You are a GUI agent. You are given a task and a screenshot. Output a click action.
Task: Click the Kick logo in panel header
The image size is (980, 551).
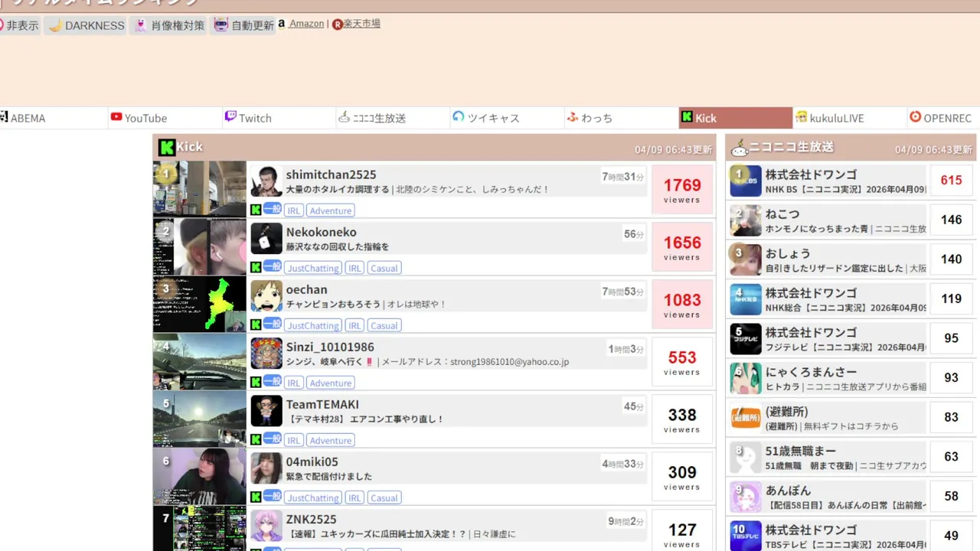click(x=167, y=147)
